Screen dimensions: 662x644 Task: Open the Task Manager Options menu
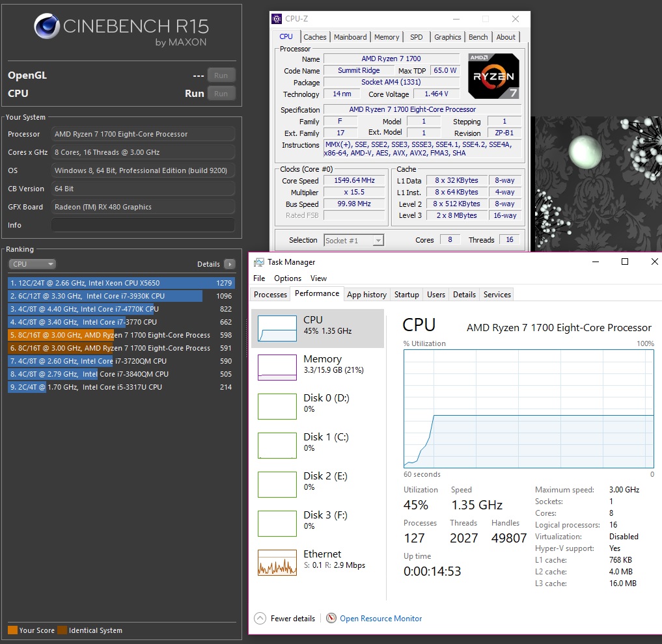coord(288,278)
